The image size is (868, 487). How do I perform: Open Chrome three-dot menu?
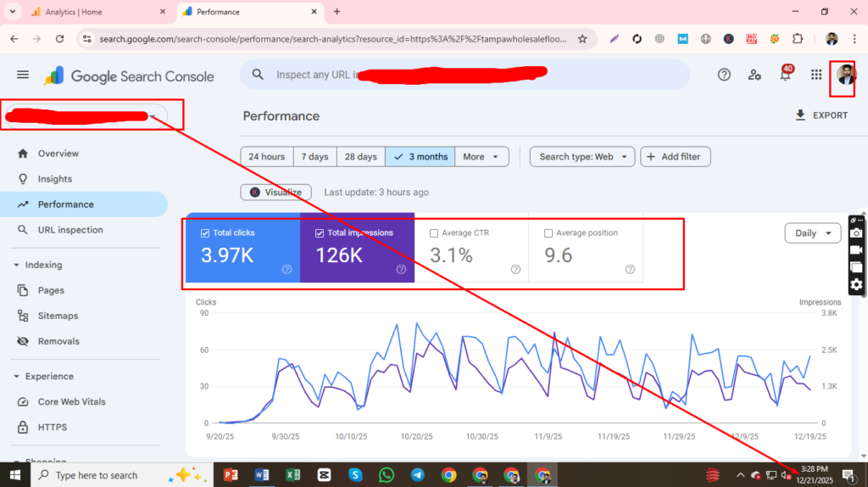point(854,39)
